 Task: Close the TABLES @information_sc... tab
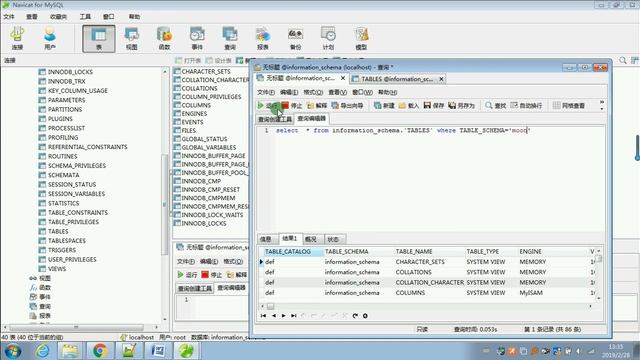click(441, 79)
